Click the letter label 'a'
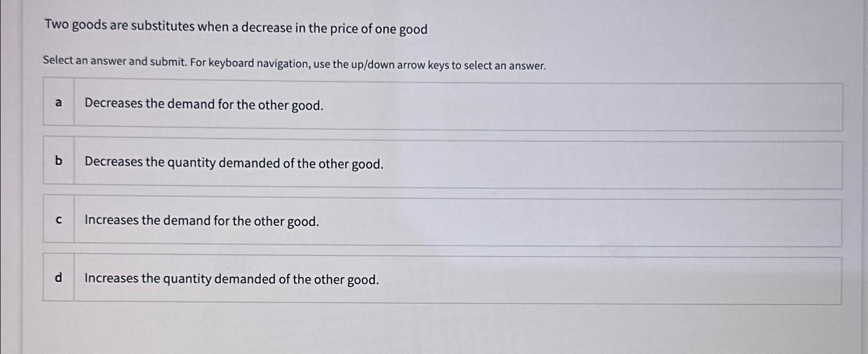This screenshot has height=354, width=868. [x=58, y=103]
